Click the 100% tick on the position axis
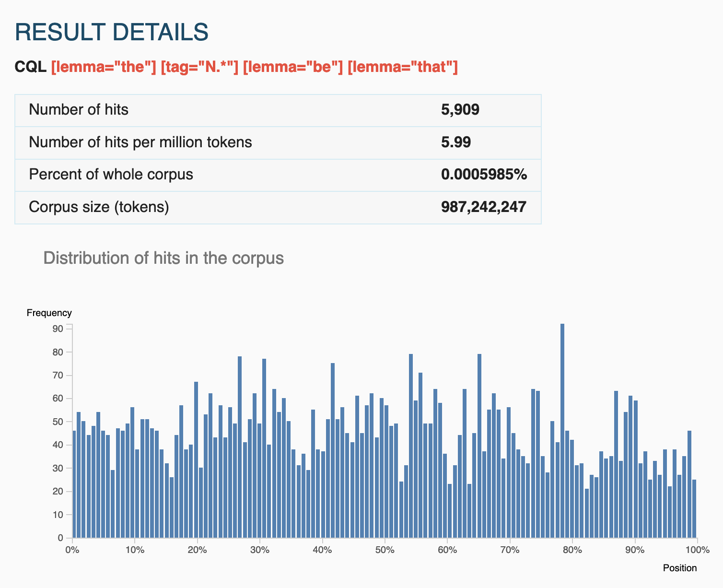 click(x=697, y=550)
